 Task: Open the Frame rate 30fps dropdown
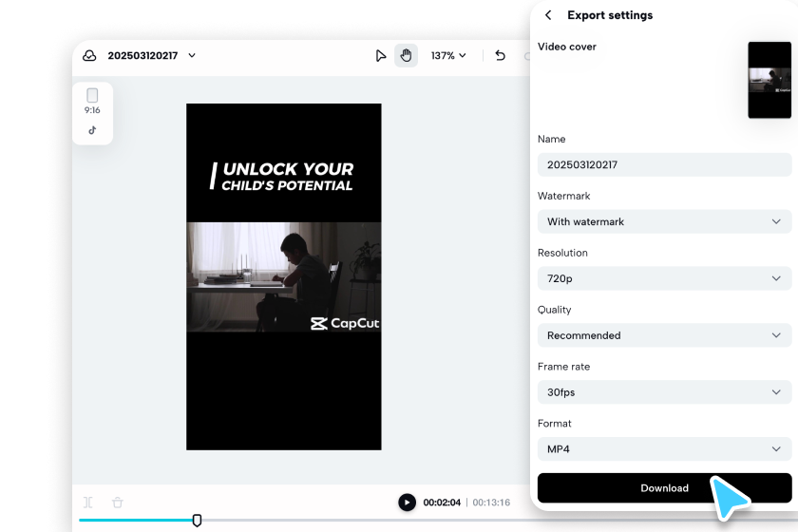pyautogui.click(x=665, y=392)
